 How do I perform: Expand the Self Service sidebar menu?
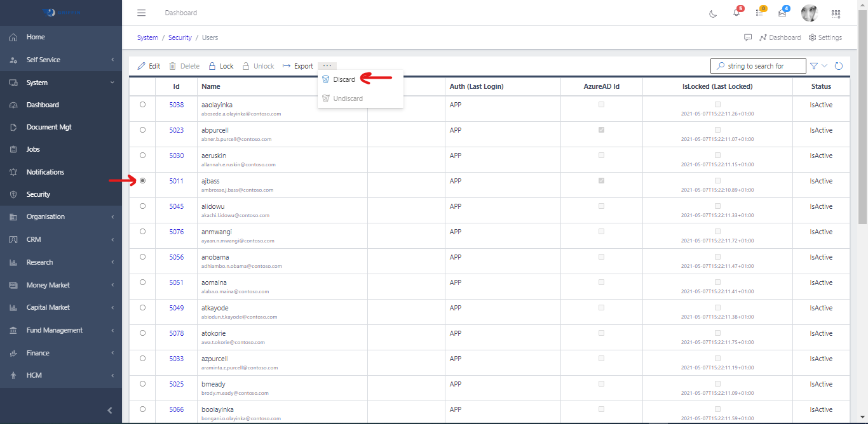coord(61,60)
